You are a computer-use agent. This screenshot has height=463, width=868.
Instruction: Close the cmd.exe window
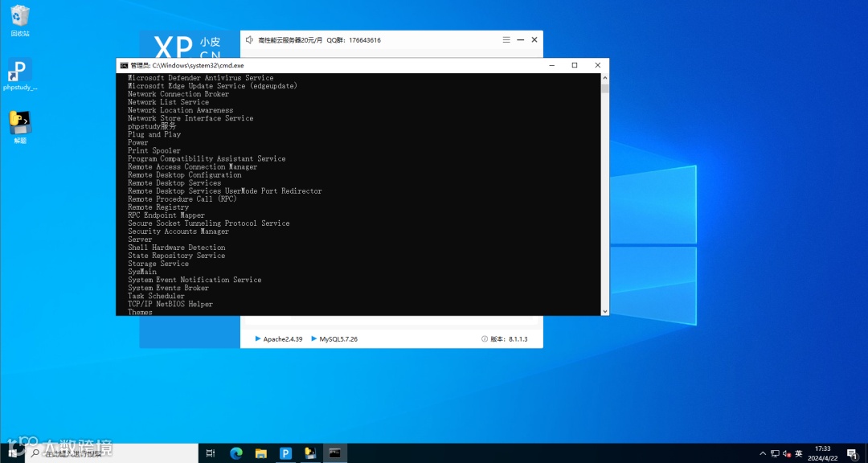click(x=597, y=65)
